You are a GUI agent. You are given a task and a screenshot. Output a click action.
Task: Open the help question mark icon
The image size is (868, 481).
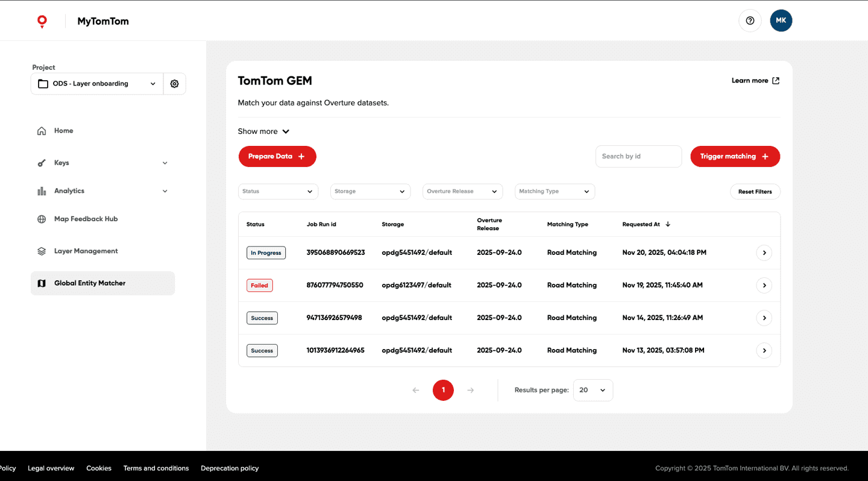[x=750, y=20]
